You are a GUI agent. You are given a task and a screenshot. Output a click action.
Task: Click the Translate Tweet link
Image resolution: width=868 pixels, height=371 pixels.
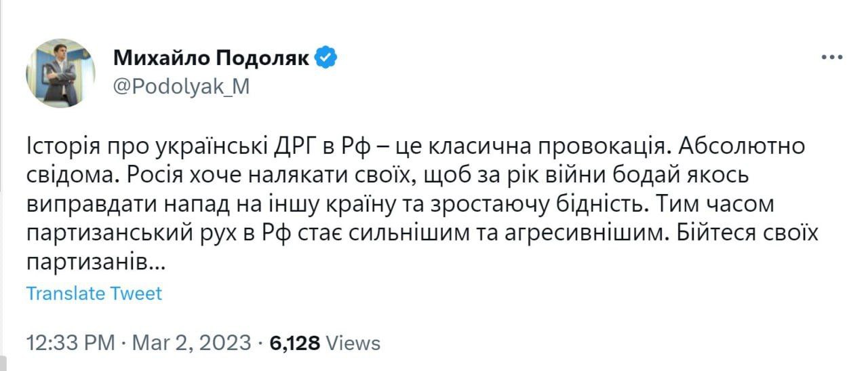[x=94, y=294]
